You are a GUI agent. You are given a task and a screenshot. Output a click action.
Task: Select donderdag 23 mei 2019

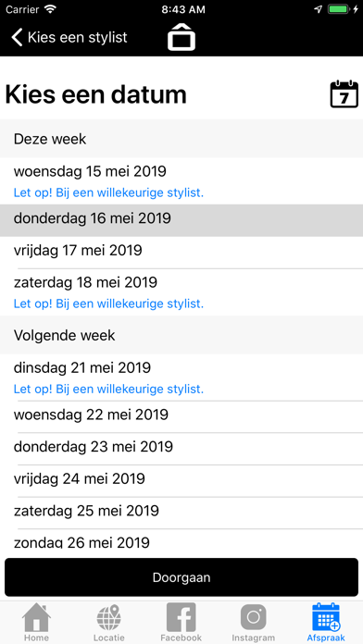[181, 449]
